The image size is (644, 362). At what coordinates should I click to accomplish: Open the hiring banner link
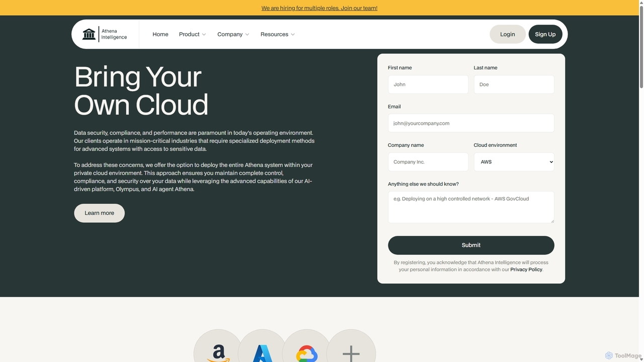(319, 8)
